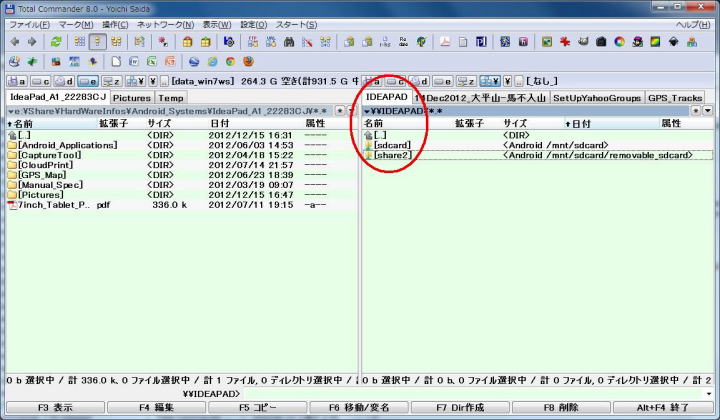Viewport: 720px width, 420px height.
Task: Click the rainbow gradient square icon
Action: (x=655, y=42)
